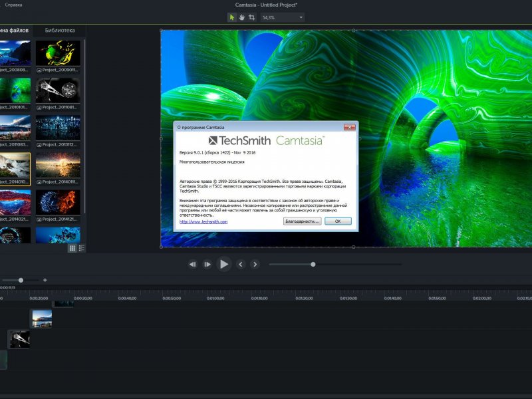Click the preview playback scrubber handle
Screen dimensions: 532x399
[x=313, y=264]
